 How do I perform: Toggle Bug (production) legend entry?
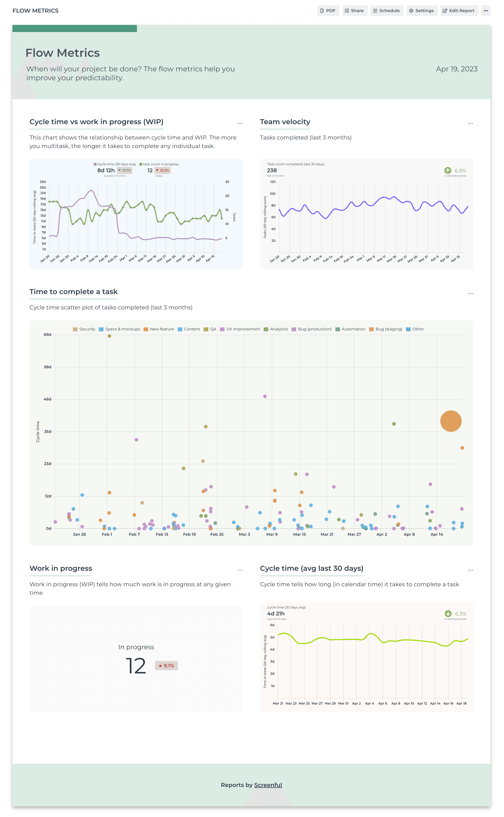(x=312, y=329)
